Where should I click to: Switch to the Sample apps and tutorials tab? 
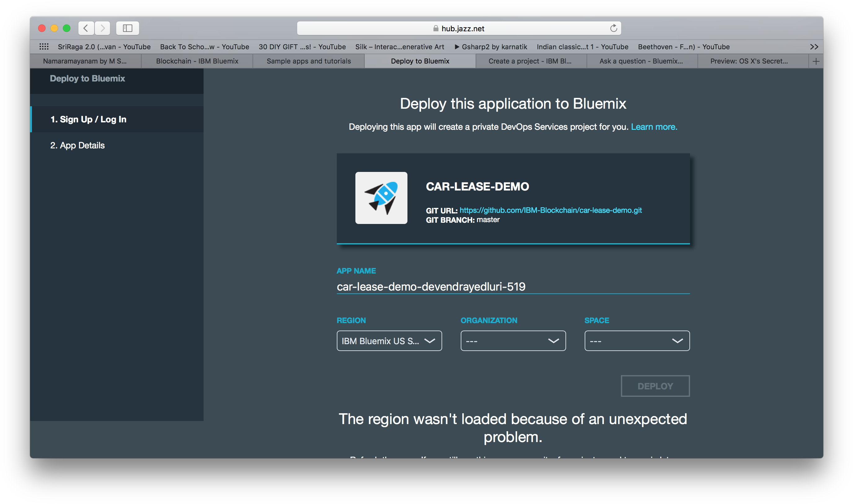click(309, 61)
